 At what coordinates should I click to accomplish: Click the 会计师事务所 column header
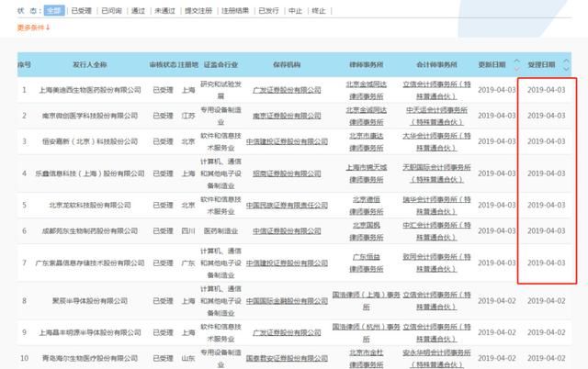click(436, 65)
